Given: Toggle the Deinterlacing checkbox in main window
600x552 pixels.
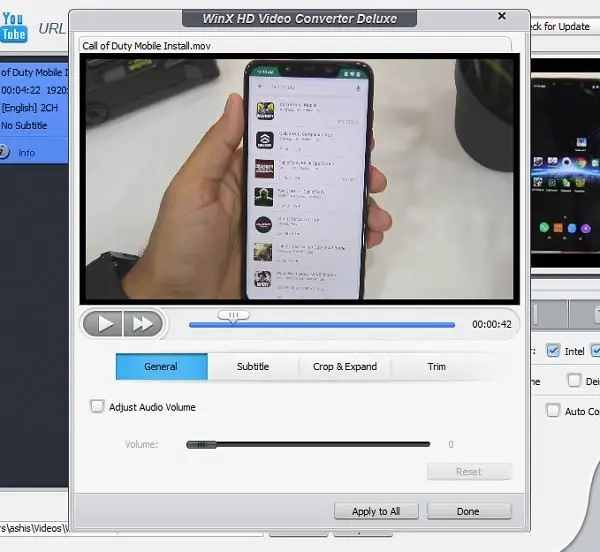Looking at the screenshot, I should point(574,381).
